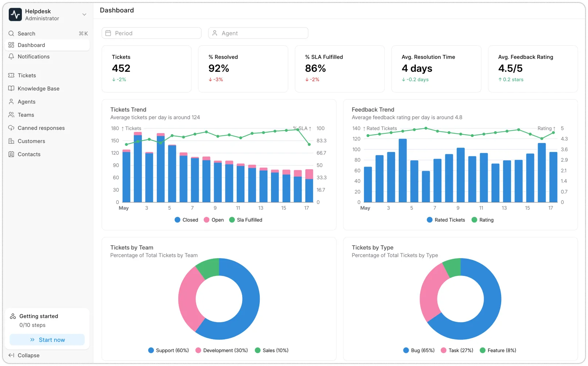This screenshot has height=366, width=588.
Task: Toggle the Closed series in Tickets Trend legend
Action: click(186, 220)
